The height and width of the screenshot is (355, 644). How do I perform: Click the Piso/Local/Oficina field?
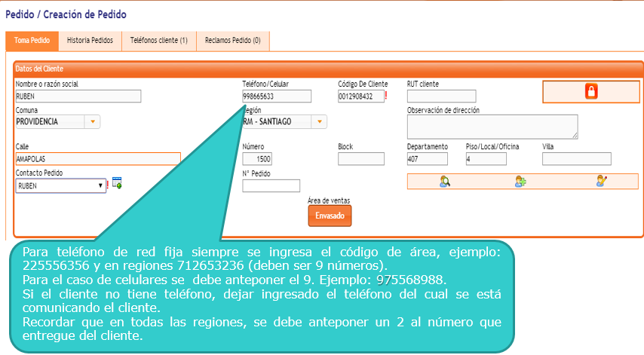(486, 159)
